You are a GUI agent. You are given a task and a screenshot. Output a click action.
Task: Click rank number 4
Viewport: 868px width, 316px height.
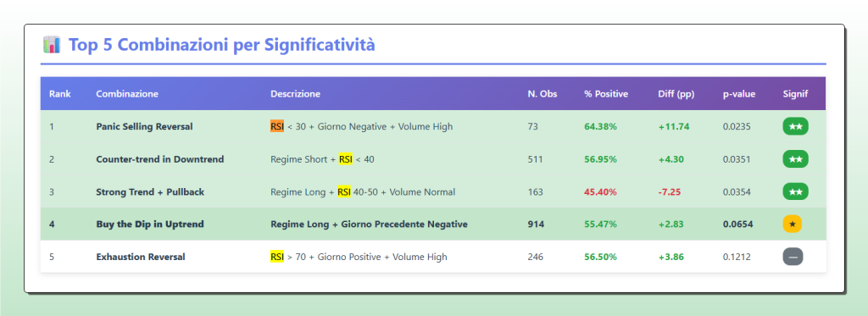click(52, 225)
